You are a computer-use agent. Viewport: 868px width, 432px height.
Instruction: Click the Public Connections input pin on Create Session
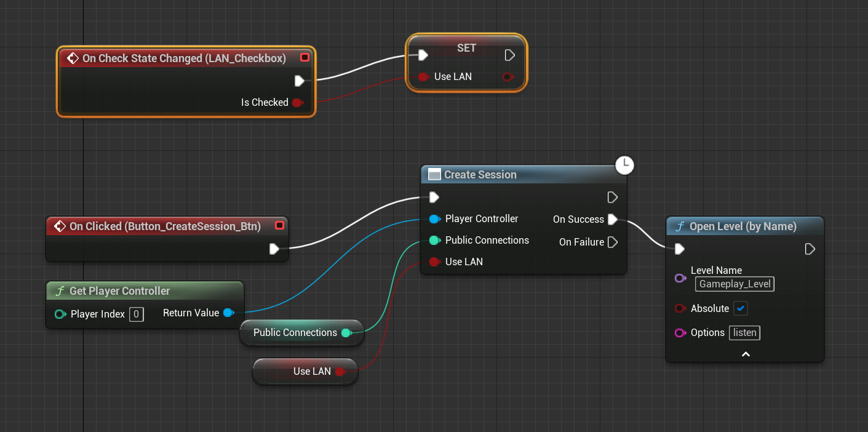tap(434, 240)
